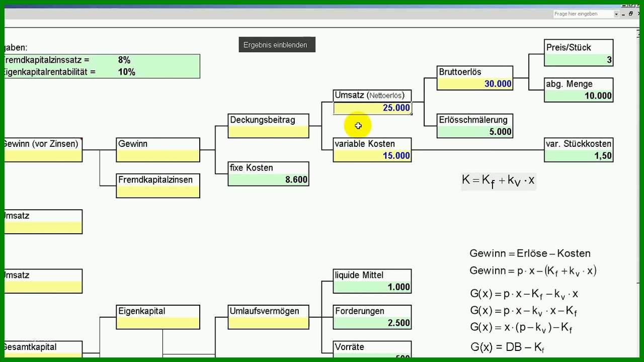Select the Bruttoerlös value 30.000
The height and width of the screenshot is (362, 644).
pyautogui.click(x=475, y=84)
